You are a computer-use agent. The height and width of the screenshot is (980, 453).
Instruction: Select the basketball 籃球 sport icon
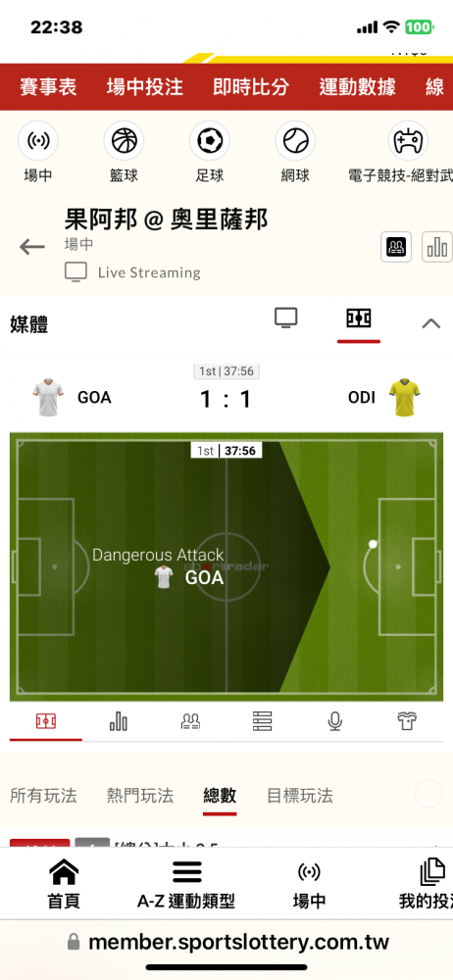click(124, 141)
